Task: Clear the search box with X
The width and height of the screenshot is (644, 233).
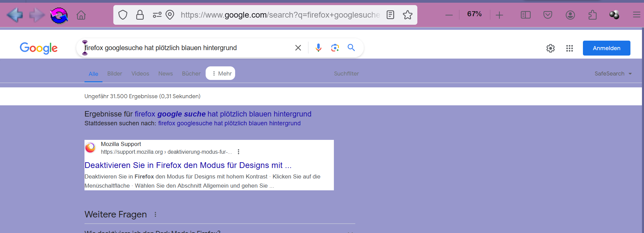Action: (x=298, y=48)
